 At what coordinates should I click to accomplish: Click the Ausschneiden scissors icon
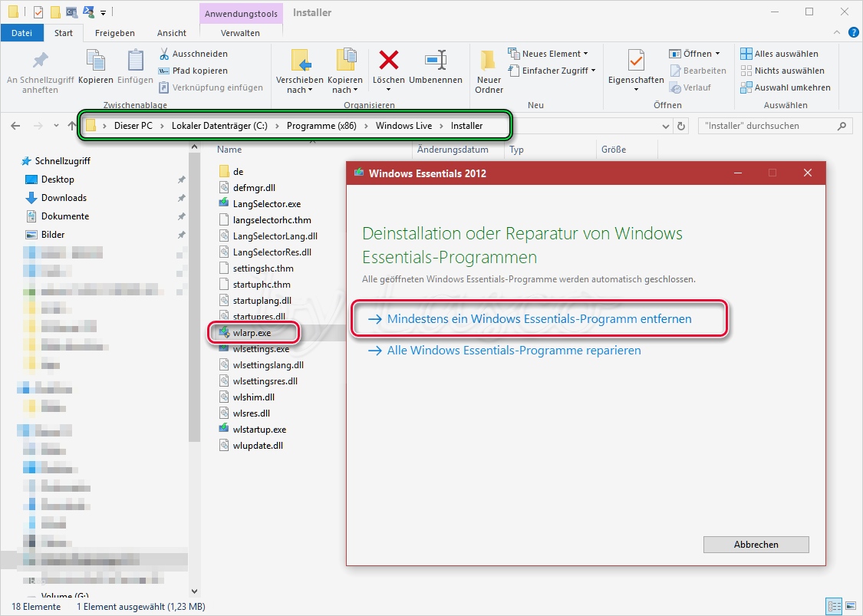[x=164, y=54]
